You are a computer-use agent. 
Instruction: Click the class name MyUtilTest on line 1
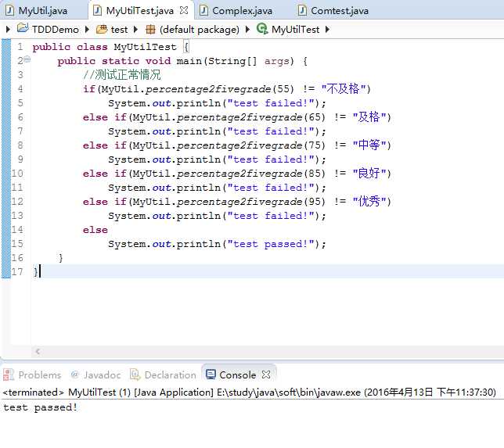pyautogui.click(x=145, y=47)
